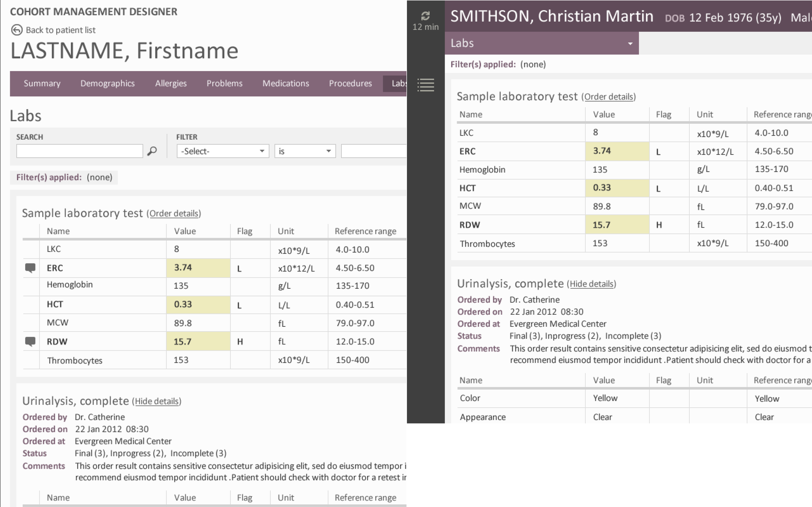The image size is (812, 507).
Task: Click the Value column header in left table
Action: tap(185, 231)
